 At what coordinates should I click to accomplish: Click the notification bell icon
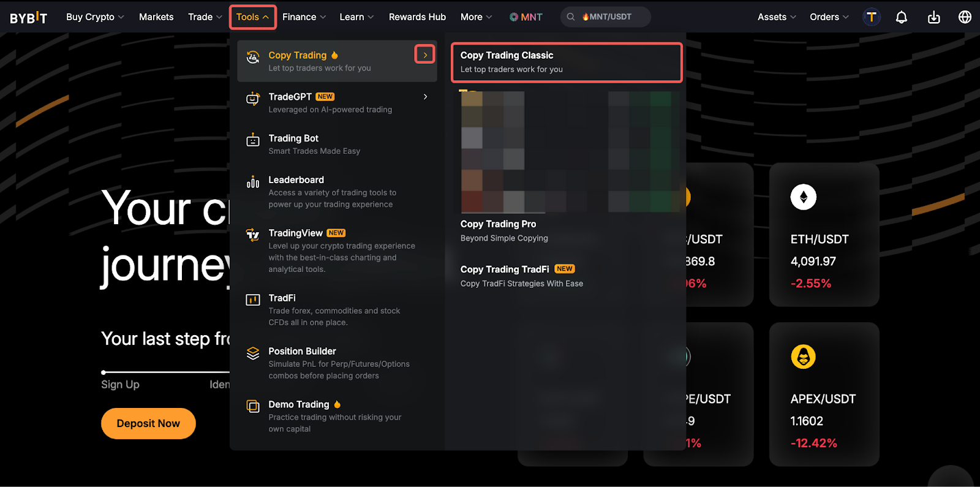coord(901,17)
